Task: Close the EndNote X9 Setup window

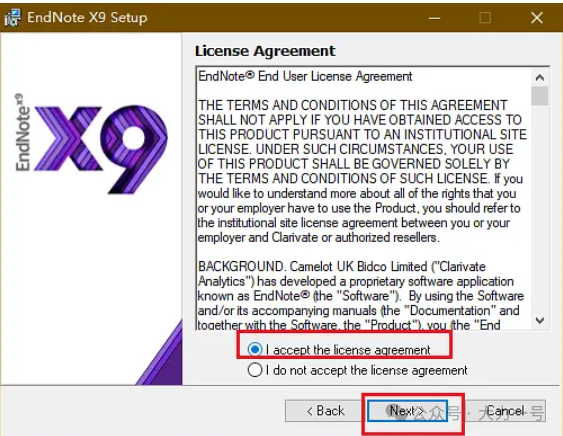Action: click(x=536, y=18)
